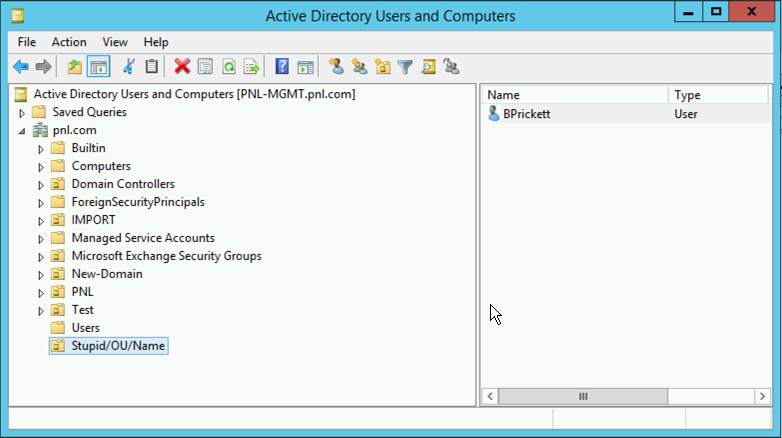Click the Forward navigation arrow

(x=44, y=67)
